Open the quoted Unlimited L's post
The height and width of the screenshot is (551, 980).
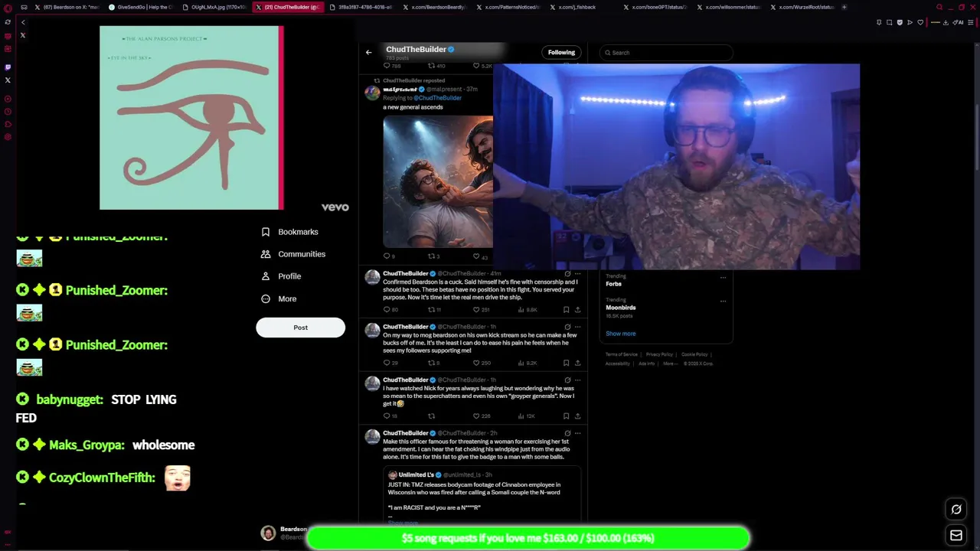tap(482, 494)
